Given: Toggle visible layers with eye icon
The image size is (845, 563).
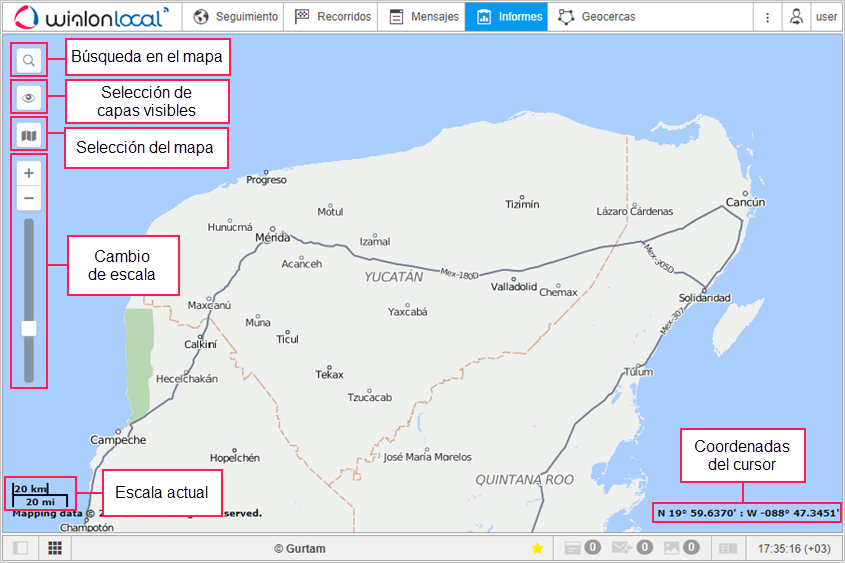Looking at the screenshot, I should 29,98.
